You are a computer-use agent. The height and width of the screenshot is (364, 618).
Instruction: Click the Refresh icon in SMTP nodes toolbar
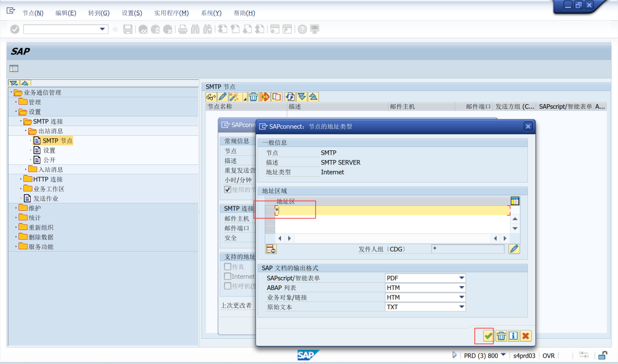click(290, 97)
